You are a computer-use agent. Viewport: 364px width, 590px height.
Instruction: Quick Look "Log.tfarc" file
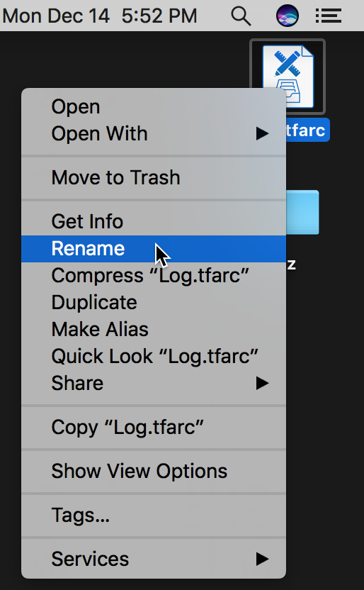point(154,356)
